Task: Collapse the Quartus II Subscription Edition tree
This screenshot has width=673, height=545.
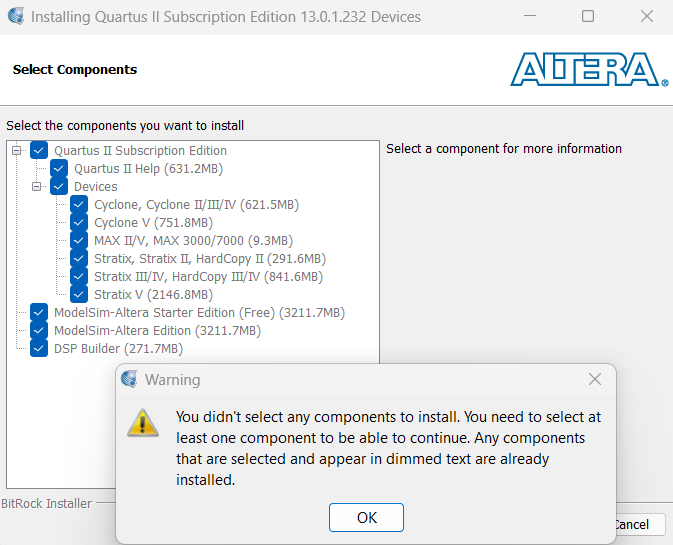Action: 17,150
